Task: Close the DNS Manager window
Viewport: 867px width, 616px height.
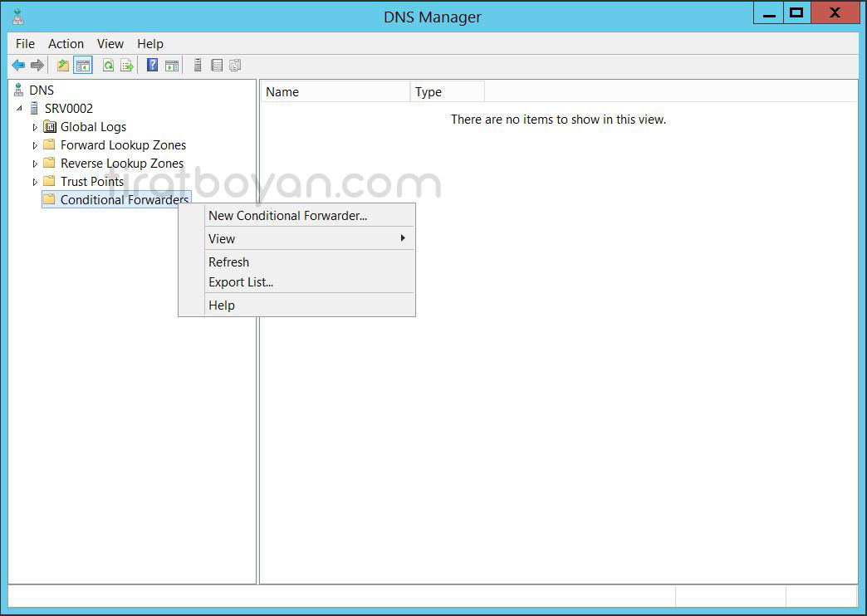Action: 835,13
